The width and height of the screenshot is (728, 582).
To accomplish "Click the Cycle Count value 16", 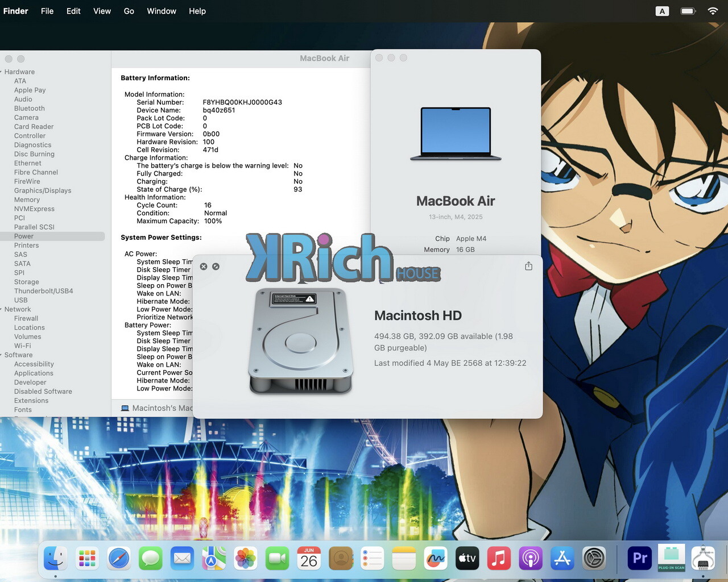I will tap(208, 205).
